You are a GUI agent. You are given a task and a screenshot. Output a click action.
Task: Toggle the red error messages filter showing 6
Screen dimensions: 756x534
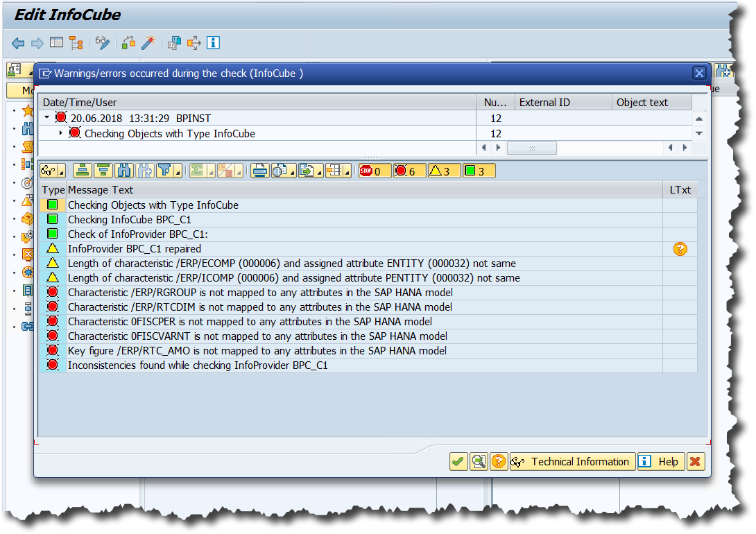click(409, 171)
